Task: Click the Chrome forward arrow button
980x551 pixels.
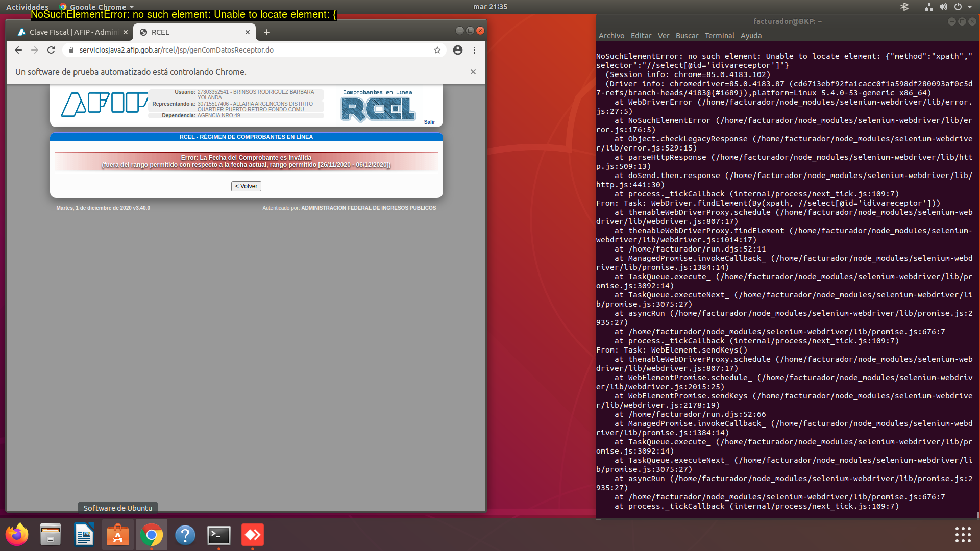Action: (x=35, y=50)
